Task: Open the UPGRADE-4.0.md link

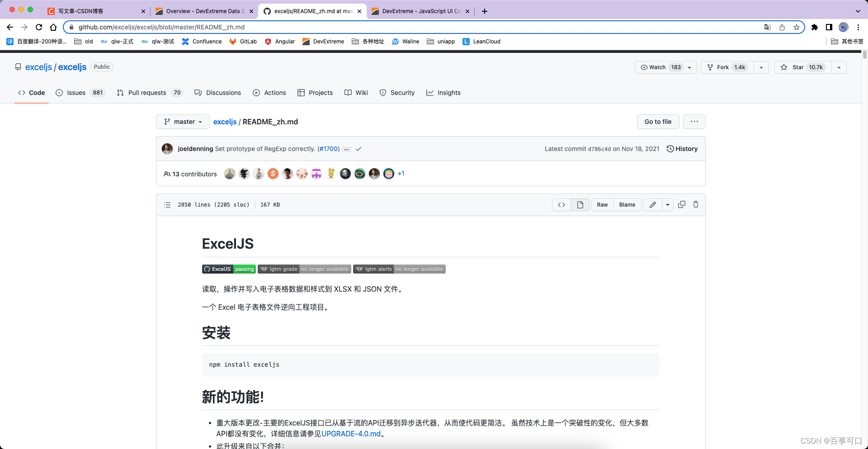Action: pos(351,434)
